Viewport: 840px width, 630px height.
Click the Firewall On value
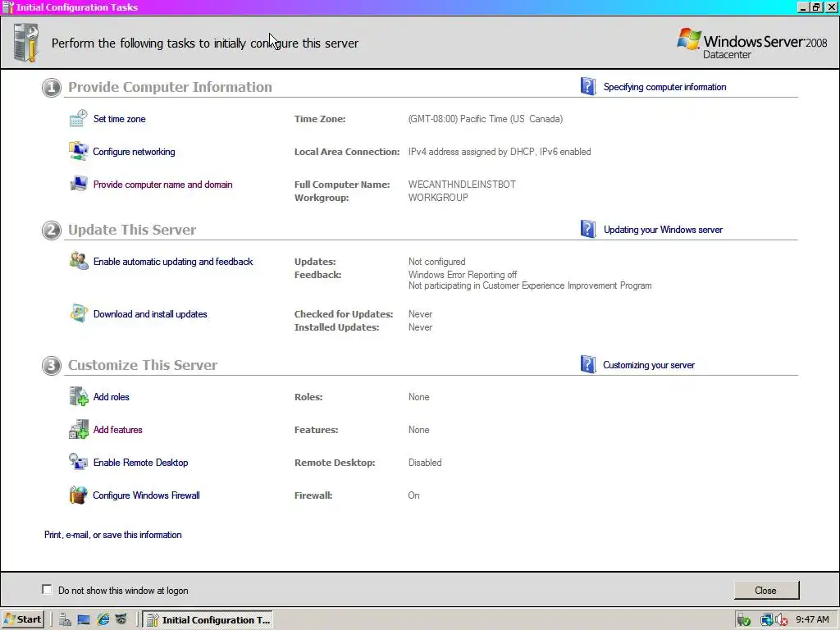(x=413, y=495)
